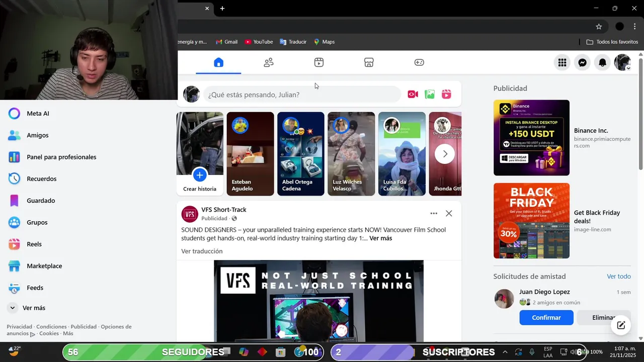Show next stories with right arrow
This screenshot has width=644, height=362.
[445, 154]
